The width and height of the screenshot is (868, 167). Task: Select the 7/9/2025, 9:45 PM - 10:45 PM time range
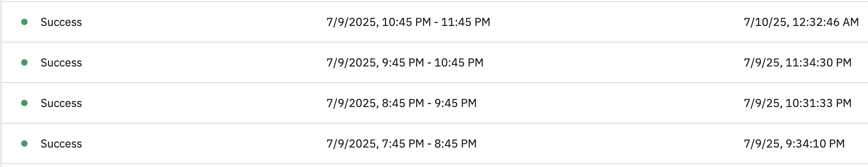pos(405,62)
